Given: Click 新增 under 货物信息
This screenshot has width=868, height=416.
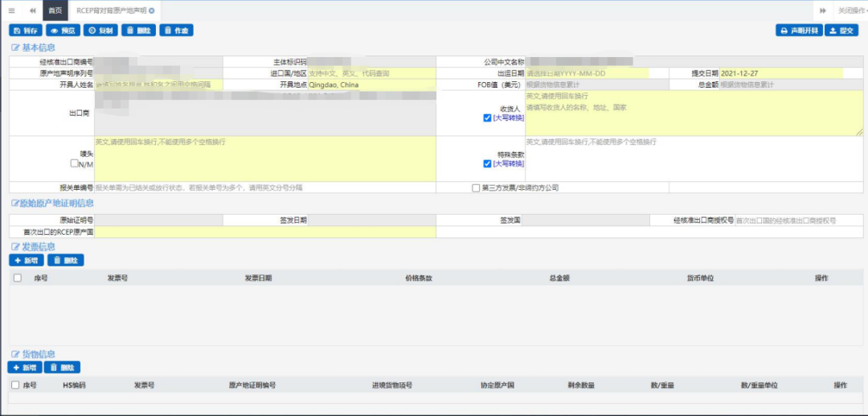Looking at the screenshot, I should tap(25, 367).
